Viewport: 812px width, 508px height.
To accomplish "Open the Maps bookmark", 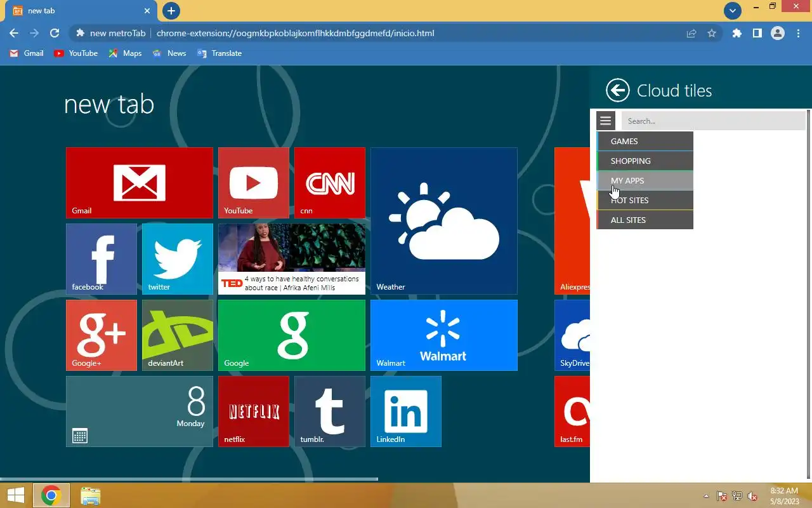I will click(125, 53).
